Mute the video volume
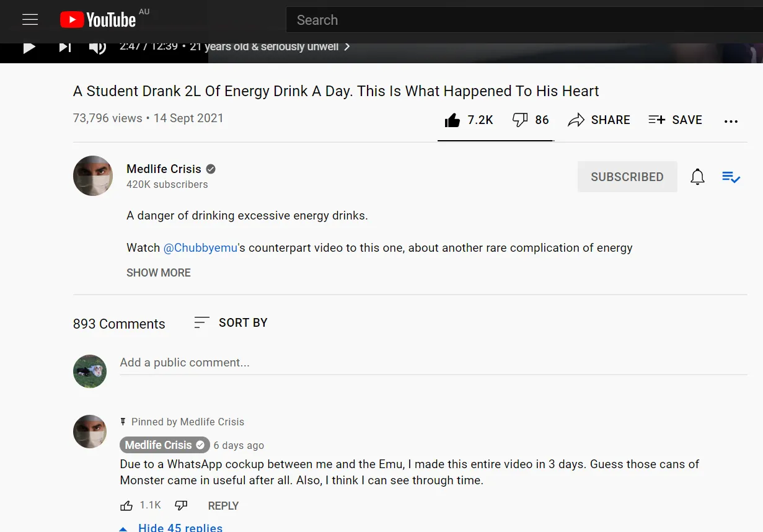This screenshot has width=763, height=532. click(97, 47)
